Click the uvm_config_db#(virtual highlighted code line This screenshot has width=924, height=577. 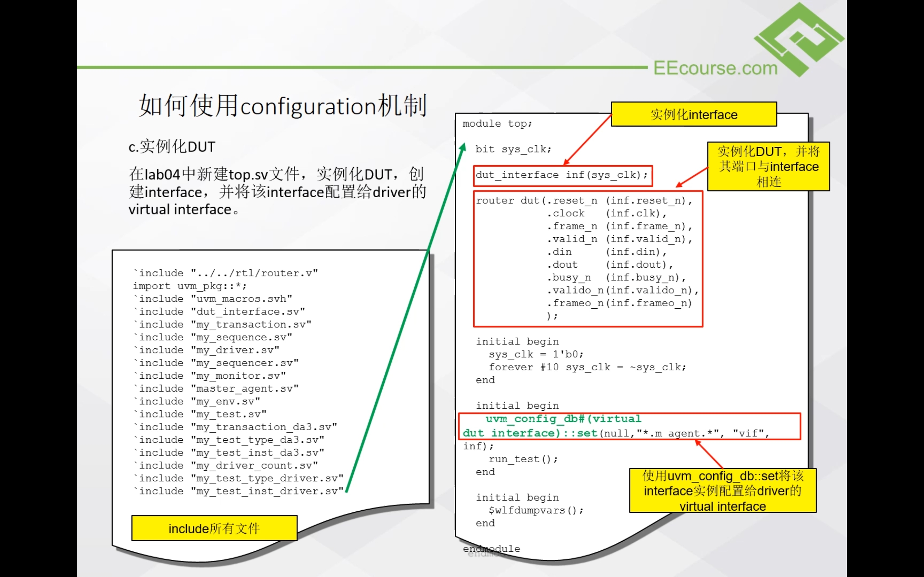(563, 419)
